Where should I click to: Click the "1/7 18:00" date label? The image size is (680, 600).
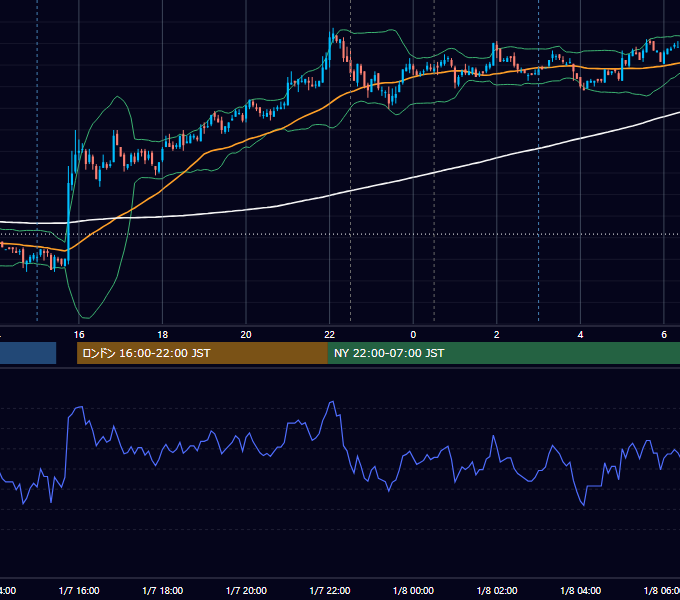pos(163,590)
